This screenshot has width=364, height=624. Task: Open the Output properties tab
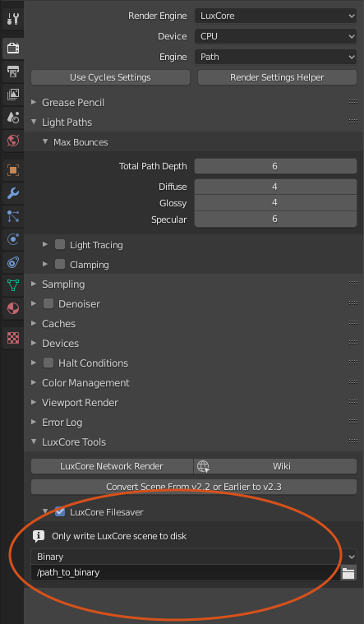click(x=12, y=72)
